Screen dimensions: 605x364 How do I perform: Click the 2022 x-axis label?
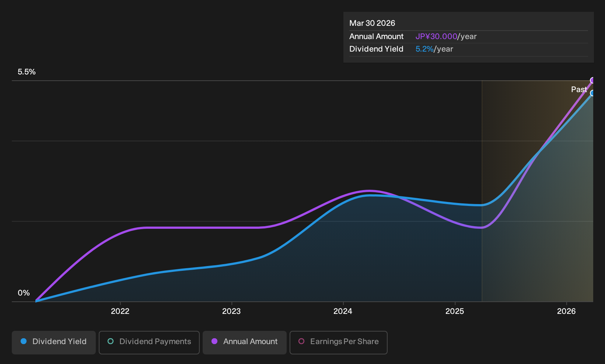coord(120,311)
